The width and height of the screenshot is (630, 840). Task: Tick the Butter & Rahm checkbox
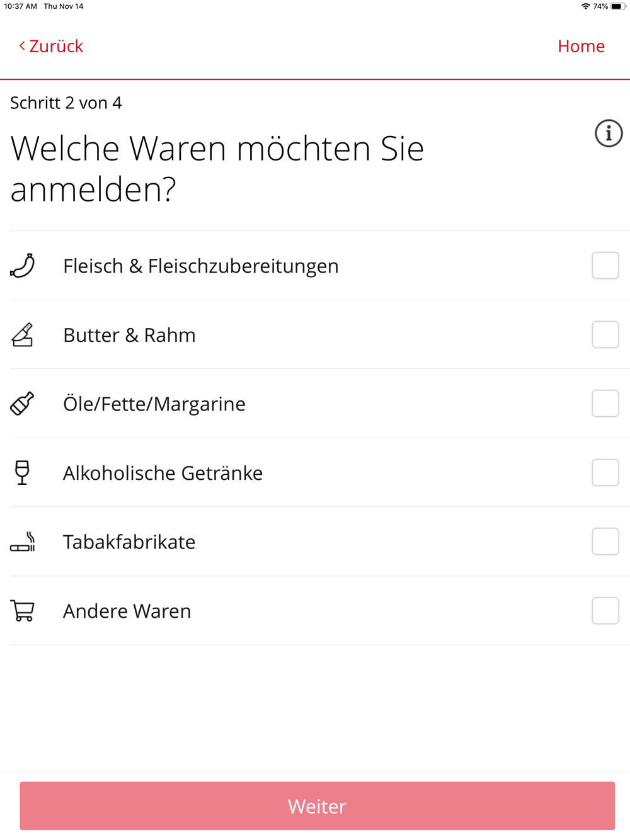[x=605, y=334]
